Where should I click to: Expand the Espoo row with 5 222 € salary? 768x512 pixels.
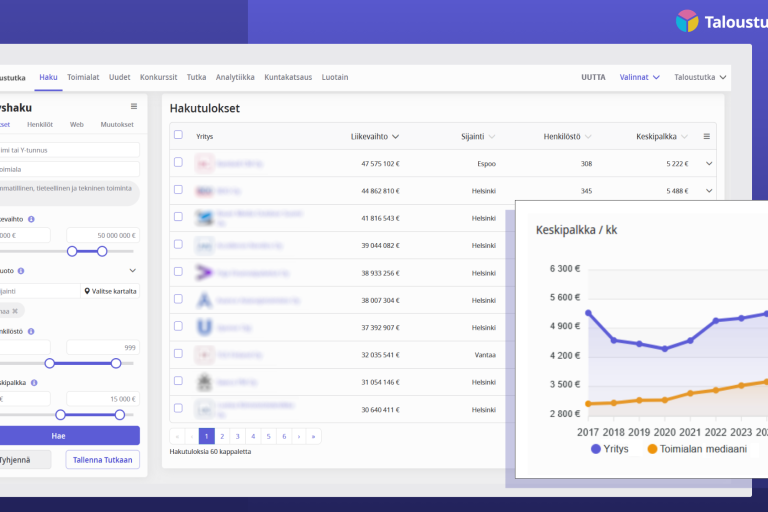coord(709,163)
